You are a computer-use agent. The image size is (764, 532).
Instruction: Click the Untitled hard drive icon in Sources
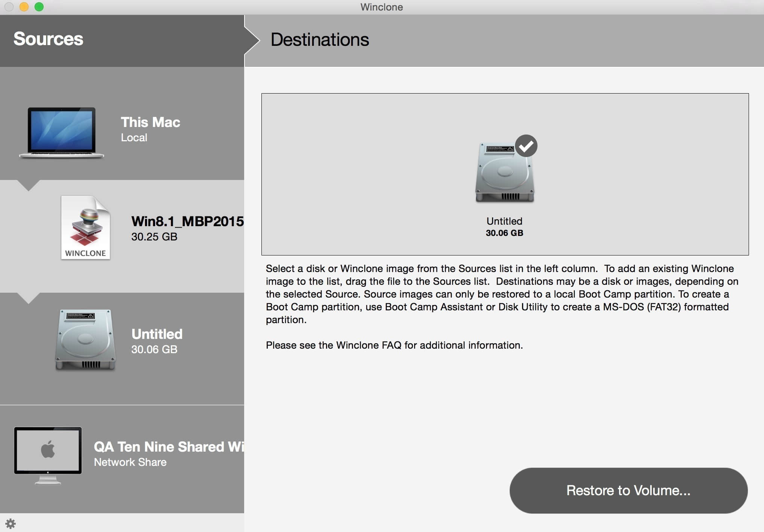tap(85, 340)
